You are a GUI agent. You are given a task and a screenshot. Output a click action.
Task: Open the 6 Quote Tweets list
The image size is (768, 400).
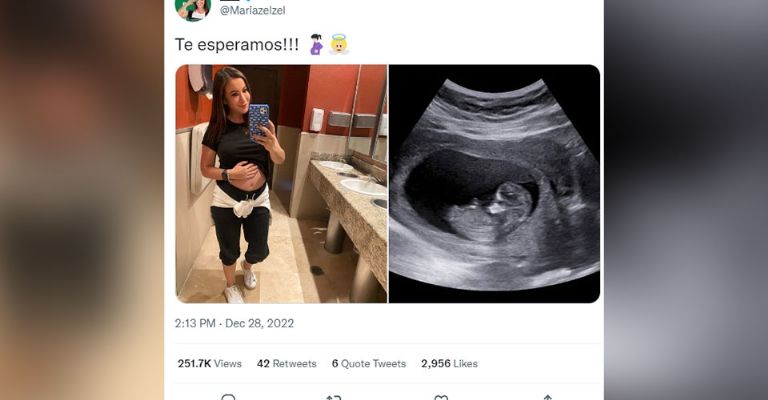[368, 364]
